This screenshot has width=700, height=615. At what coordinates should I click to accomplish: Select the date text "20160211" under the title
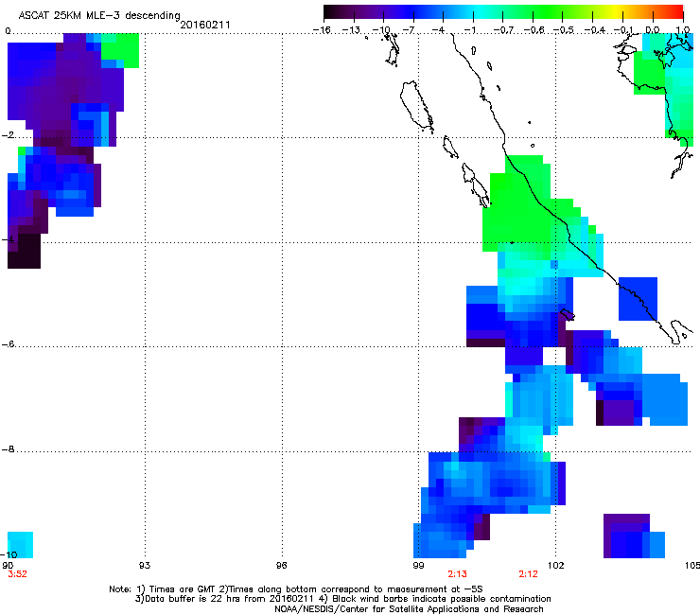point(205,25)
